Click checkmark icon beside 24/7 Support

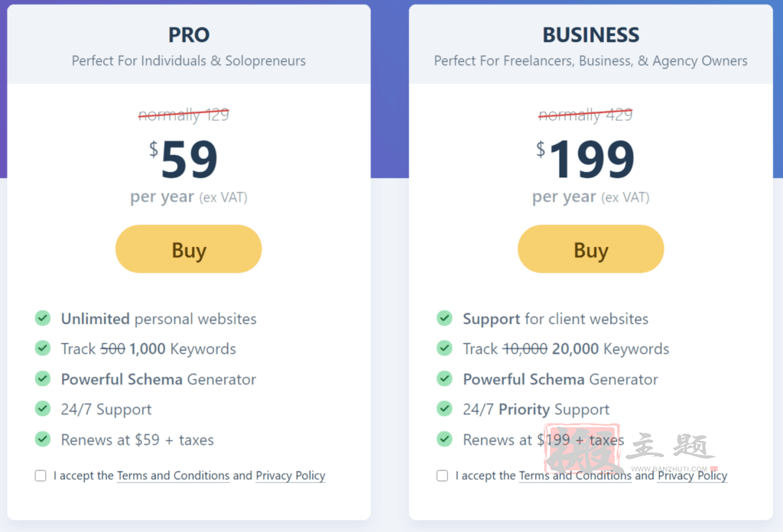[43, 409]
